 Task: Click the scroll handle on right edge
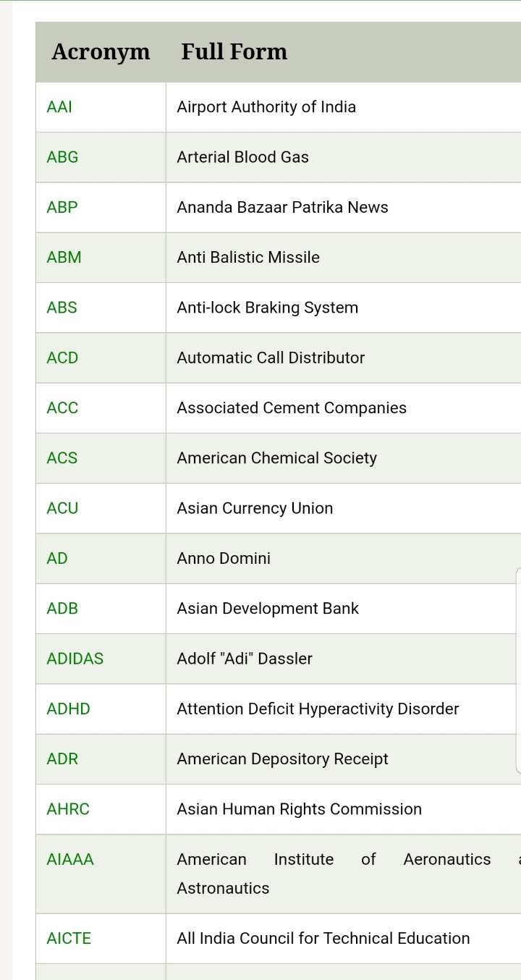click(x=518, y=671)
